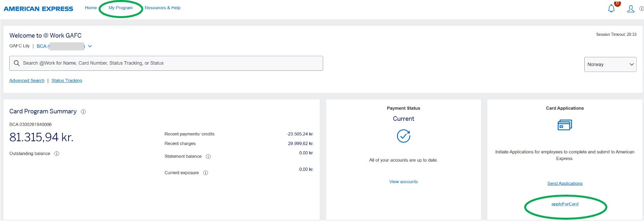Click the search magnifier icon
The height and width of the screenshot is (222, 644).
pyautogui.click(x=17, y=63)
